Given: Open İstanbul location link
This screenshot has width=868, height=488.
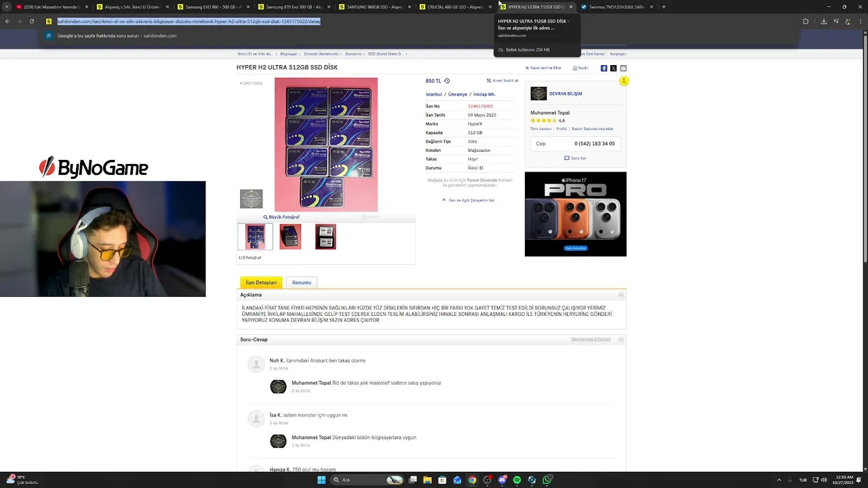Looking at the screenshot, I should coord(433,94).
